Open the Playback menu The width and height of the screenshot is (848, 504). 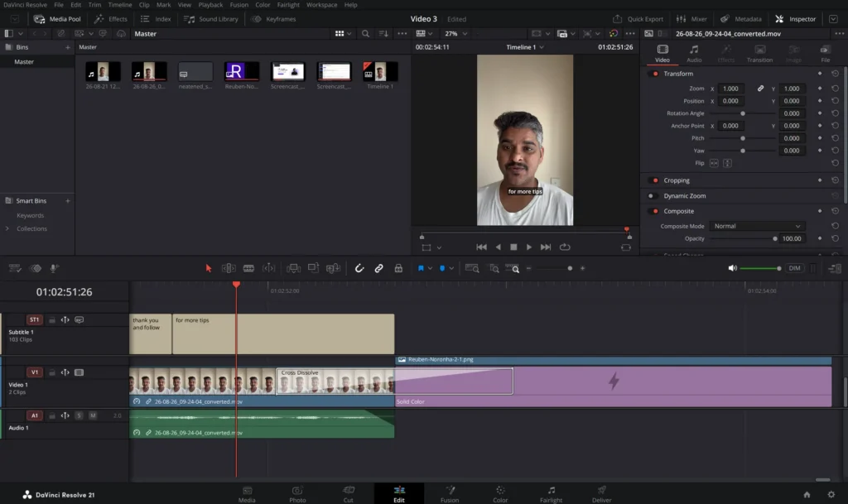point(210,5)
